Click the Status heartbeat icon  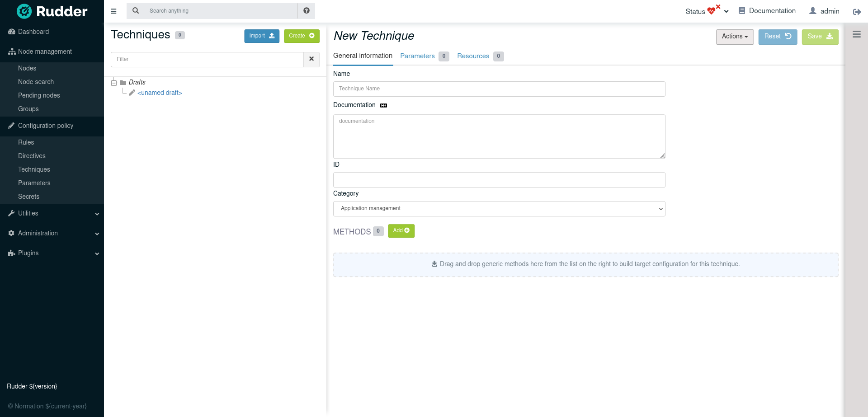(712, 11)
